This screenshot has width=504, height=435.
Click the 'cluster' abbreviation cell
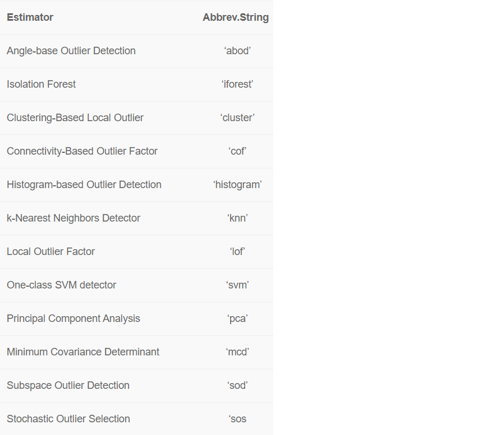coord(238,118)
